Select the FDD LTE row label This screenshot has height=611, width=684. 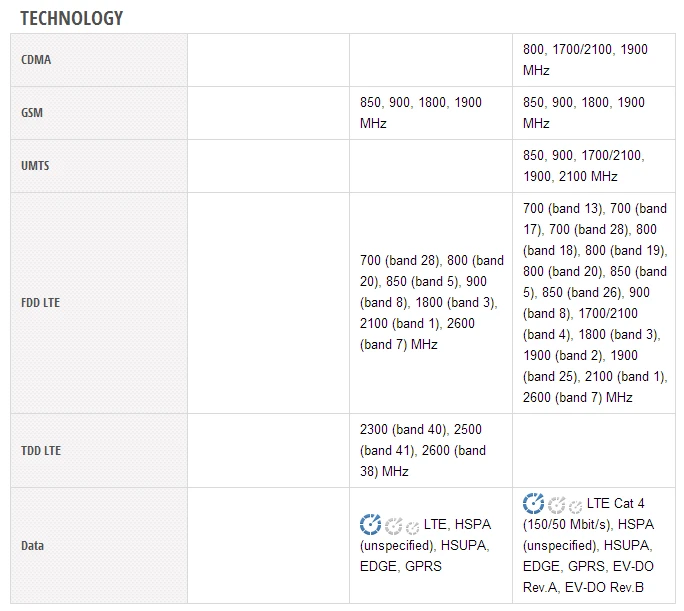point(41,302)
